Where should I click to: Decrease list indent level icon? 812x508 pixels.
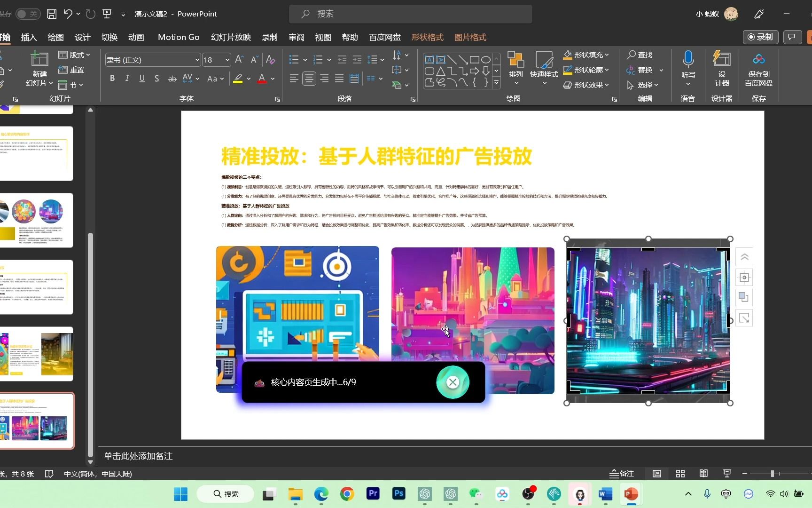click(x=342, y=60)
